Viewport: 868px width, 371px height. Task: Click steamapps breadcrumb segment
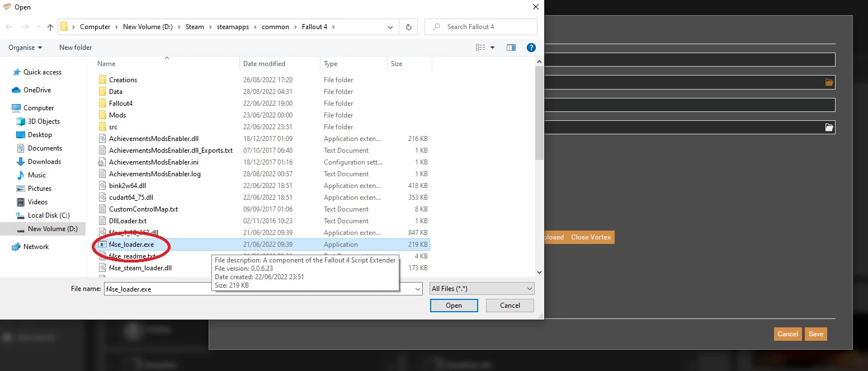(233, 27)
